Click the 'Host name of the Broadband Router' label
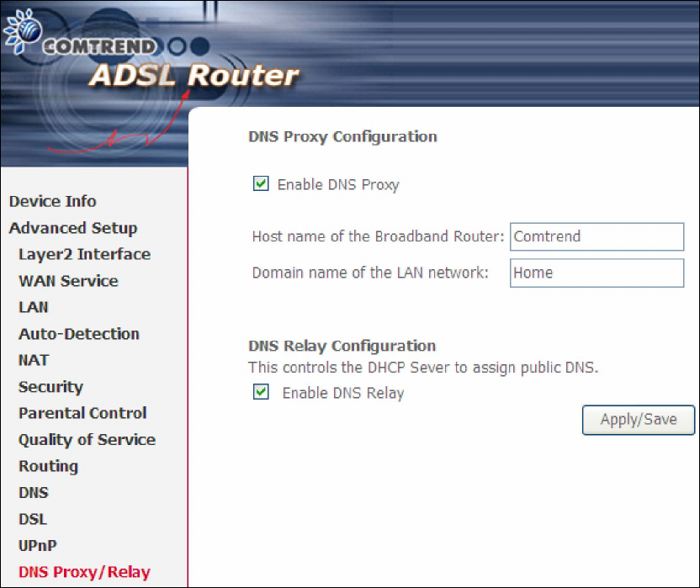The image size is (700, 588). click(378, 236)
